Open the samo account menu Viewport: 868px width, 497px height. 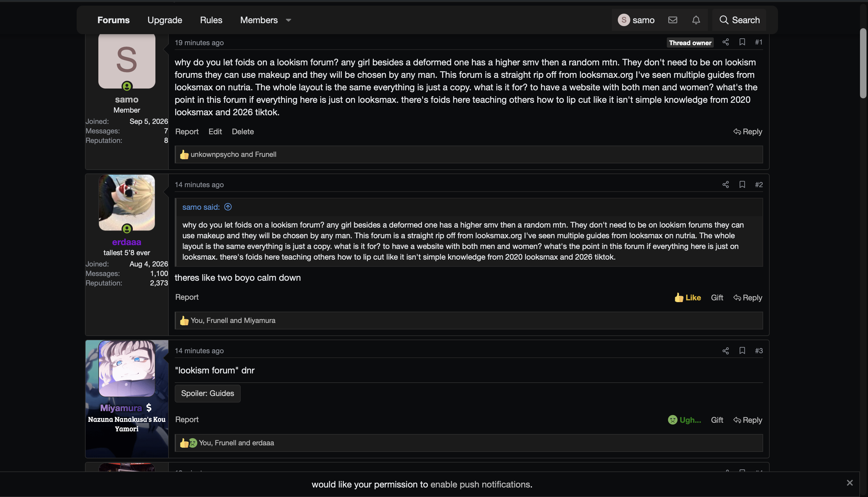(x=636, y=20)
